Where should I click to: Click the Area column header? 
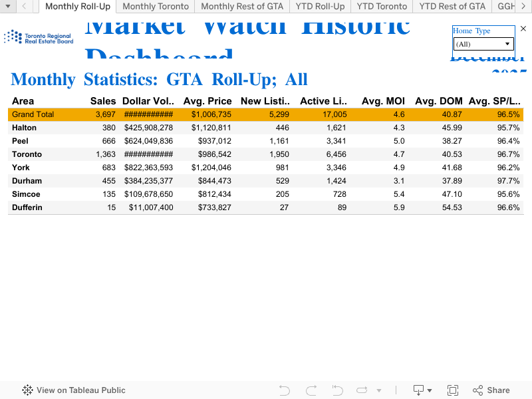coord(23,101)
